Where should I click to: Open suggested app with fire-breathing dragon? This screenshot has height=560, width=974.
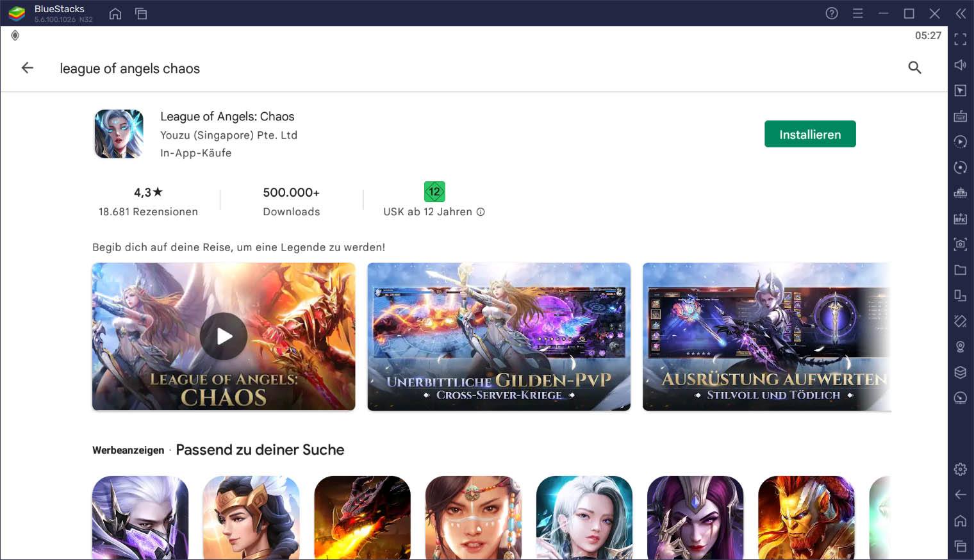362,518
